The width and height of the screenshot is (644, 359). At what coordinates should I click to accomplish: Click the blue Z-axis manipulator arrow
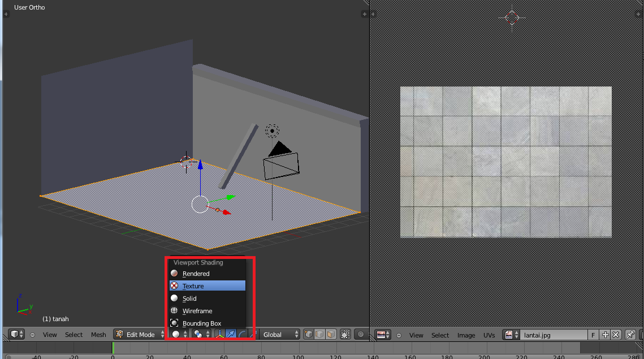coord(200,165)
